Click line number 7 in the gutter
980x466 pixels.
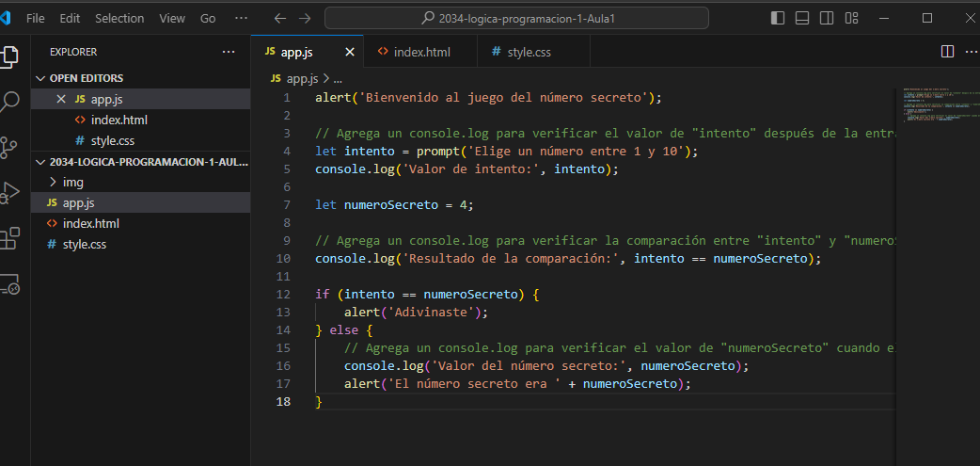(287, 204)
